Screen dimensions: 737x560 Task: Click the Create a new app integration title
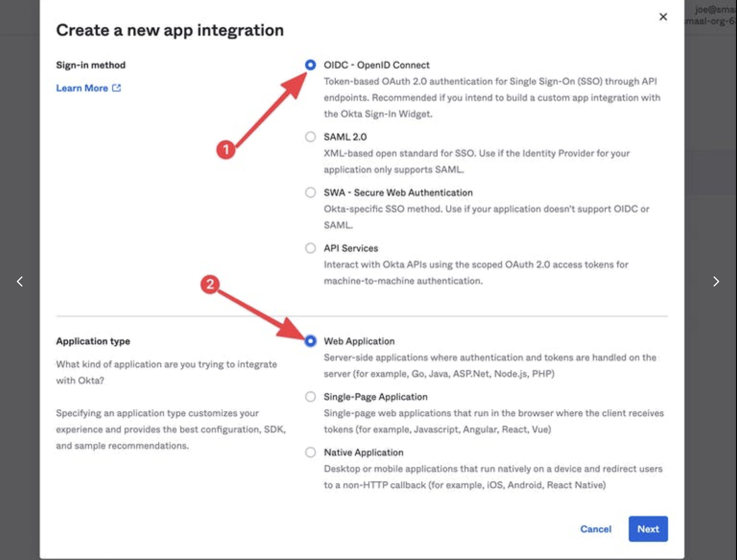pos(170,30)
